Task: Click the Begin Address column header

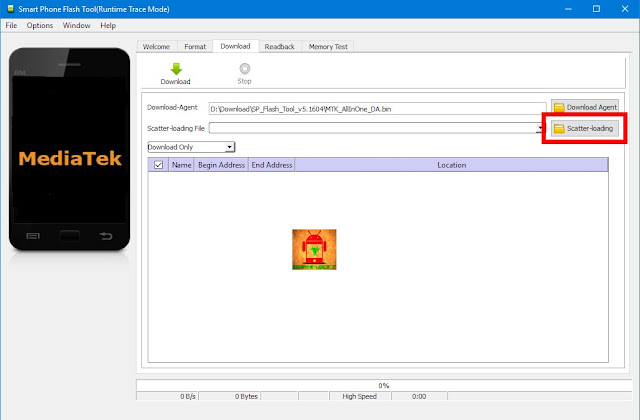Action: tap(221, 165)
